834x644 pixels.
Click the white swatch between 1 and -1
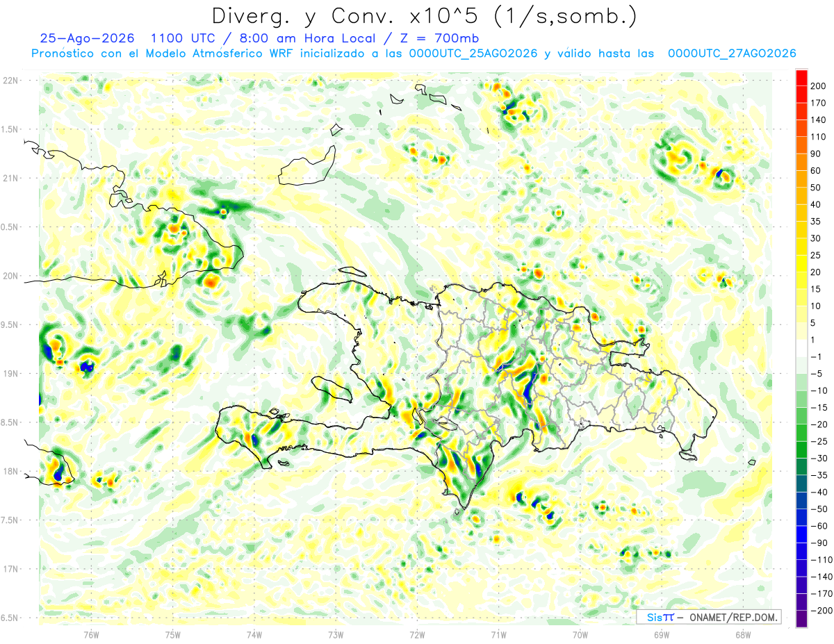(x=801, y=348)
